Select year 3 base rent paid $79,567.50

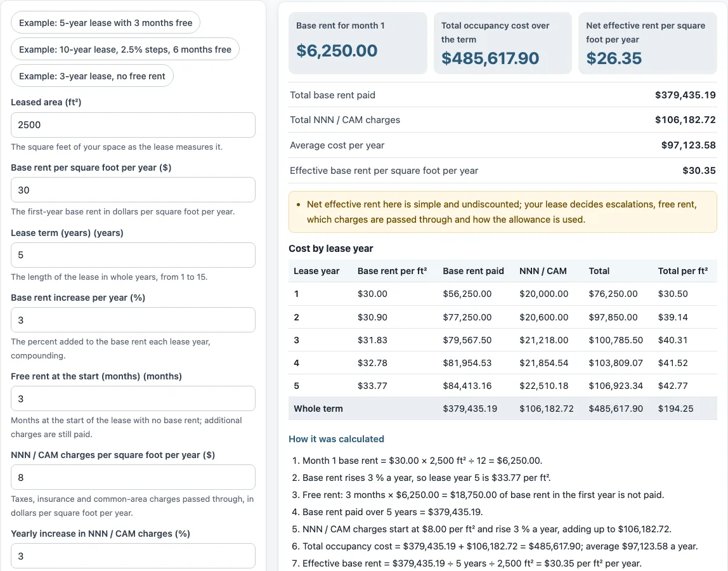(467, 340)
